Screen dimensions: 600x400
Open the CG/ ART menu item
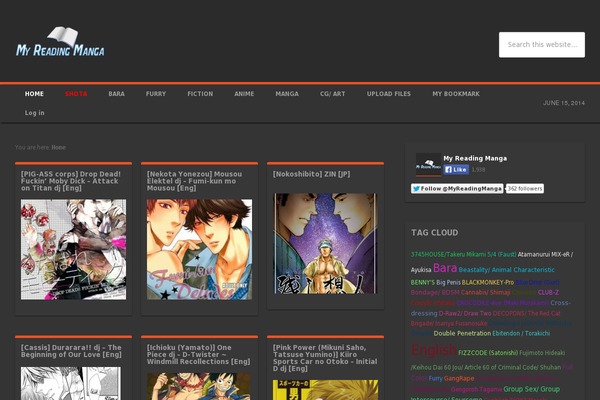tap(333, 94)
